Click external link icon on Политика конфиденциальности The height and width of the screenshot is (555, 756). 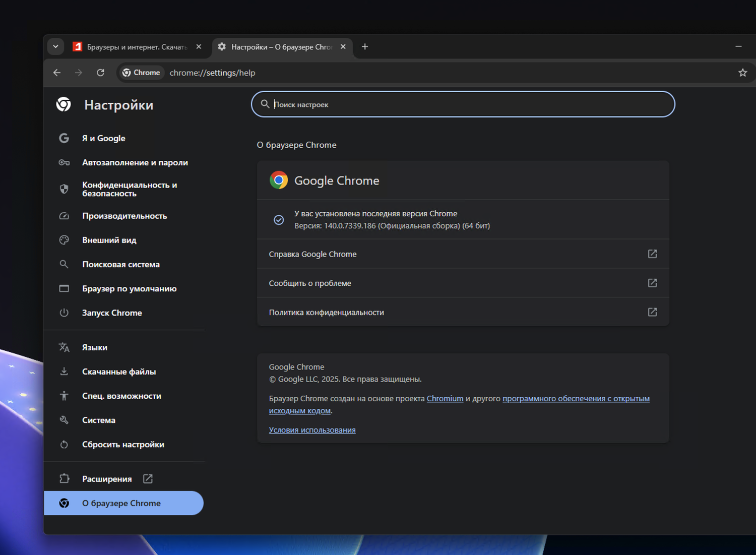click(652, 312)
